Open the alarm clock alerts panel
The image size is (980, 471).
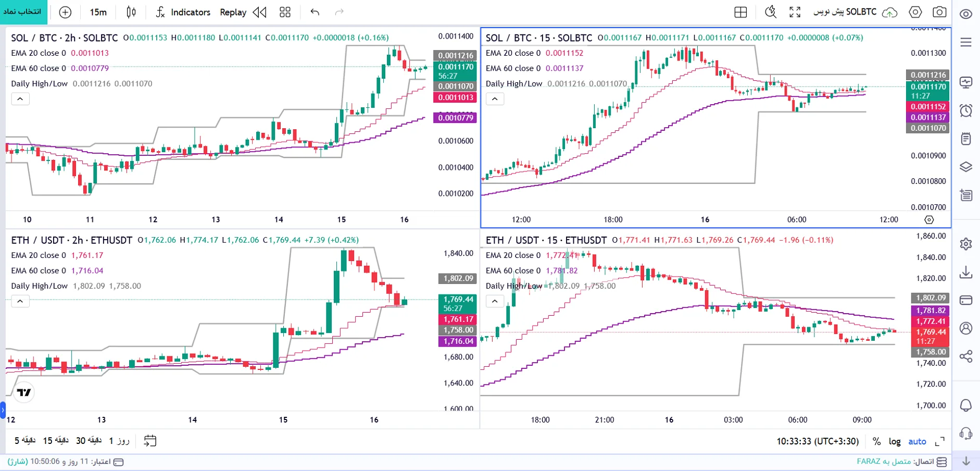pyautogui.click(x=966, y=110)
